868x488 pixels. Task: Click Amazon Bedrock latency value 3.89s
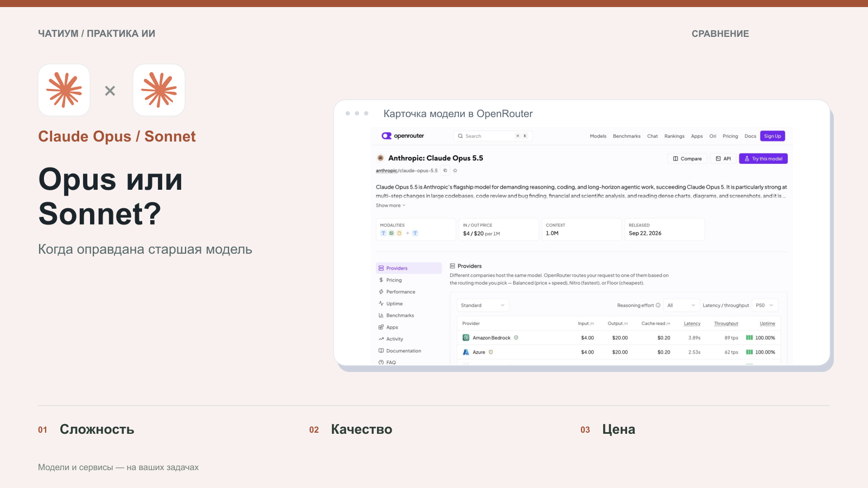click(x=694, y=338)
